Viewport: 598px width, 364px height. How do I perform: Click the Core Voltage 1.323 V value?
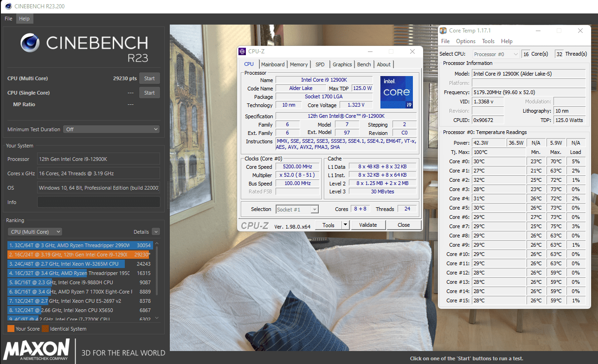coord(356,105)
